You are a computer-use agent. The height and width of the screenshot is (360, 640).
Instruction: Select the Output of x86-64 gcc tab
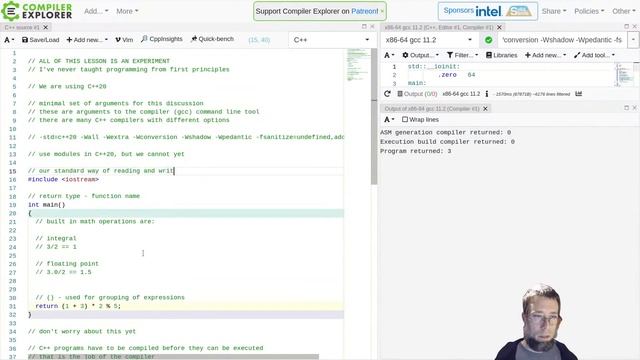432,109
